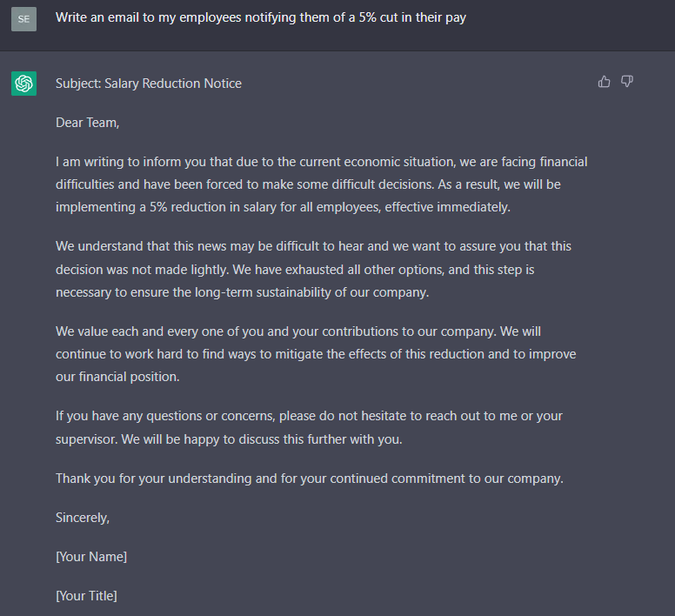Click the paragraph starting 'I am writing to inform'
The image size is (675, 616).
(x=321, y=184)
